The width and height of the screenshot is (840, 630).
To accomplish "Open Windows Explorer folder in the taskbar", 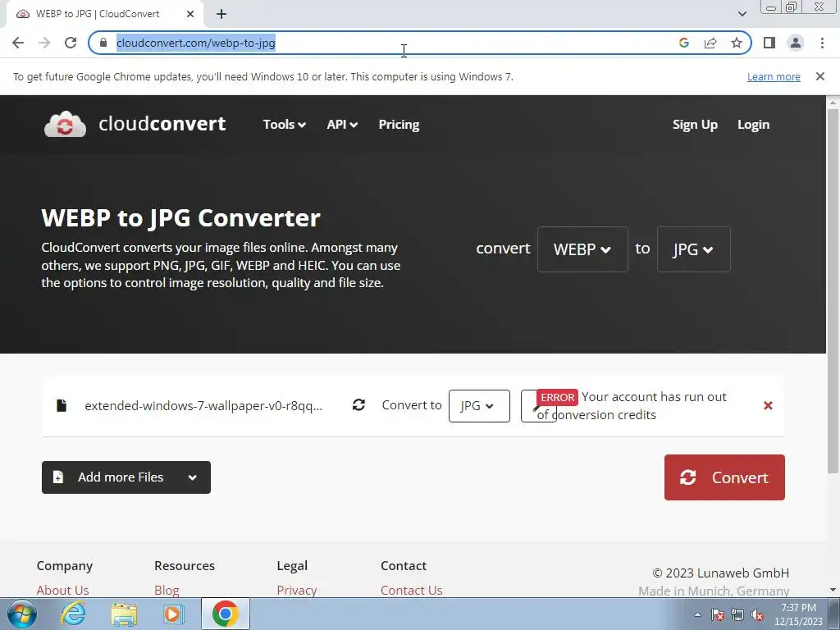I will coord(124,614).
